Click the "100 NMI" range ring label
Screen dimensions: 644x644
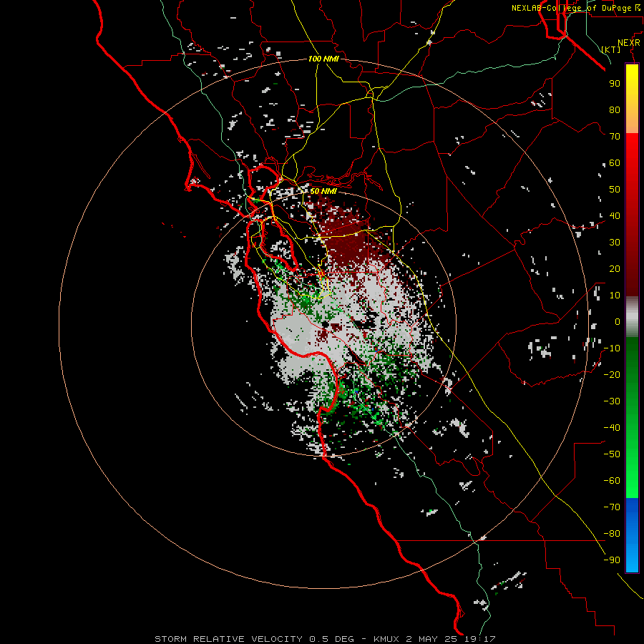click(323, 59)
